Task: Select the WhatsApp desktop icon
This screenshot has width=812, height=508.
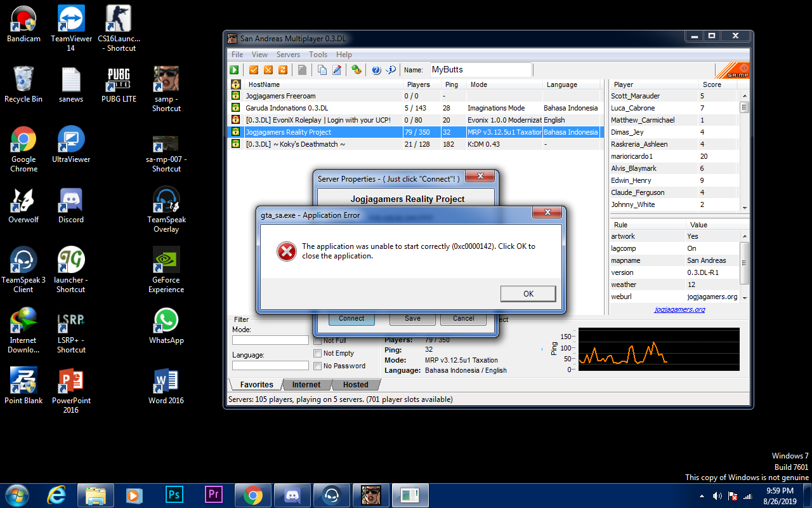Action: pyautogui.click(x=166, y=326)
